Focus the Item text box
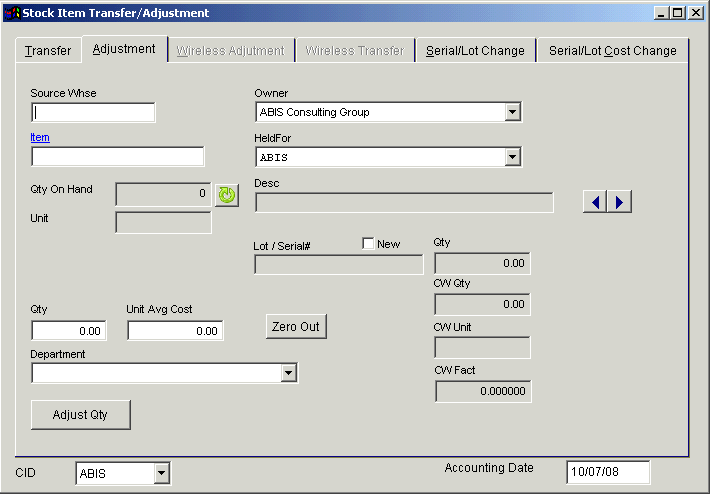Screen dimensions: 710x494 (x=117, y=156)
